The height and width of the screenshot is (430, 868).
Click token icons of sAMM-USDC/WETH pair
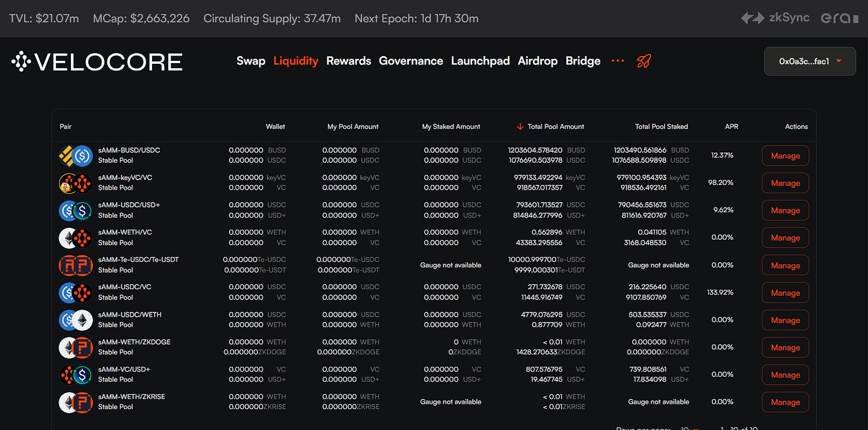76,320
